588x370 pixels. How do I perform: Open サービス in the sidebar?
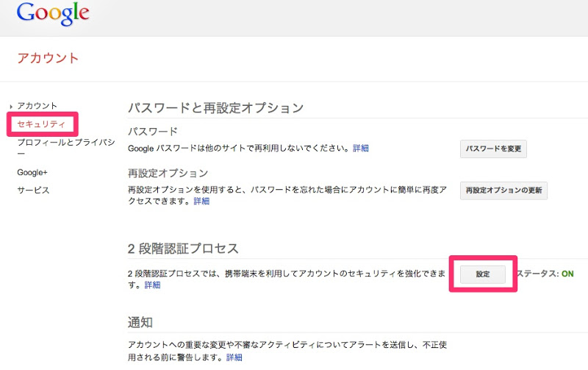[33, 191]
